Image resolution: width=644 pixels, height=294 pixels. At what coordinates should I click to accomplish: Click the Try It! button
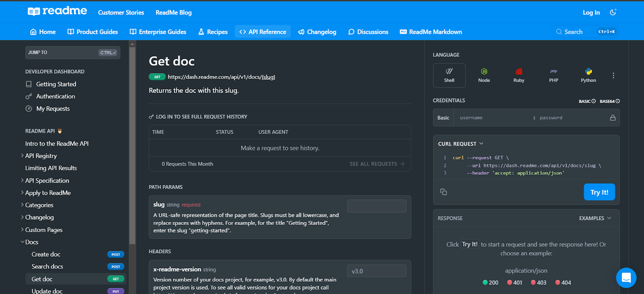coord(599,192)
